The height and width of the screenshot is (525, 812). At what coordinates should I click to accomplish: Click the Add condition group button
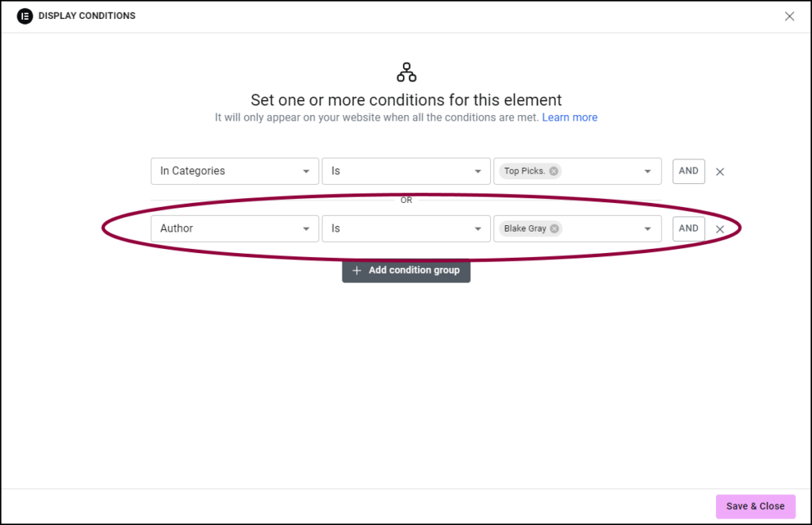tap(406, 270)
